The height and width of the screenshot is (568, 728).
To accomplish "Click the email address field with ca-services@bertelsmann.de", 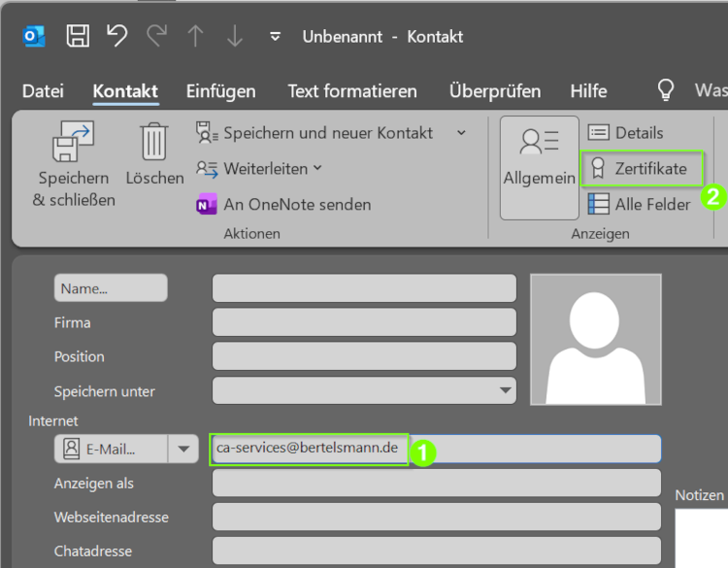I will point(436,449).
